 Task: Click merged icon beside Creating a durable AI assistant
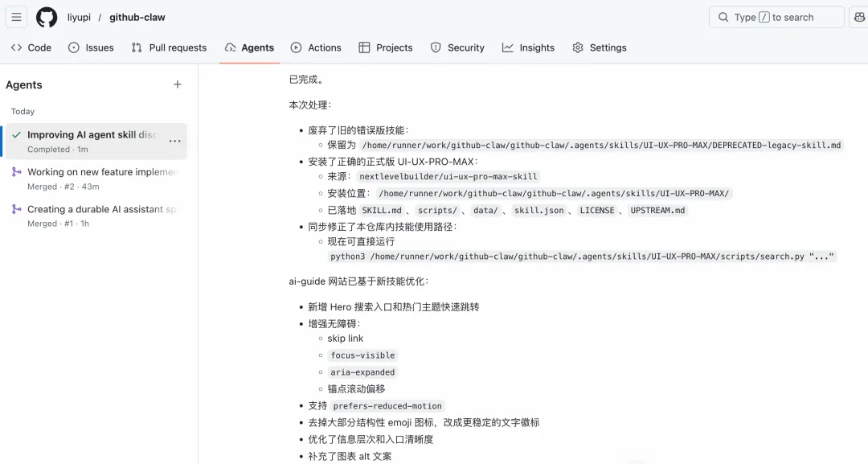[x=17, y=209]
